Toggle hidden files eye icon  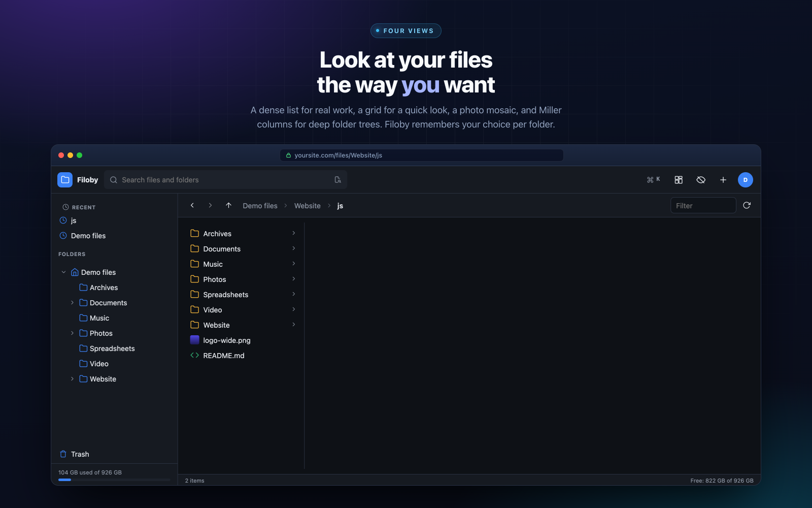[701, 180]
